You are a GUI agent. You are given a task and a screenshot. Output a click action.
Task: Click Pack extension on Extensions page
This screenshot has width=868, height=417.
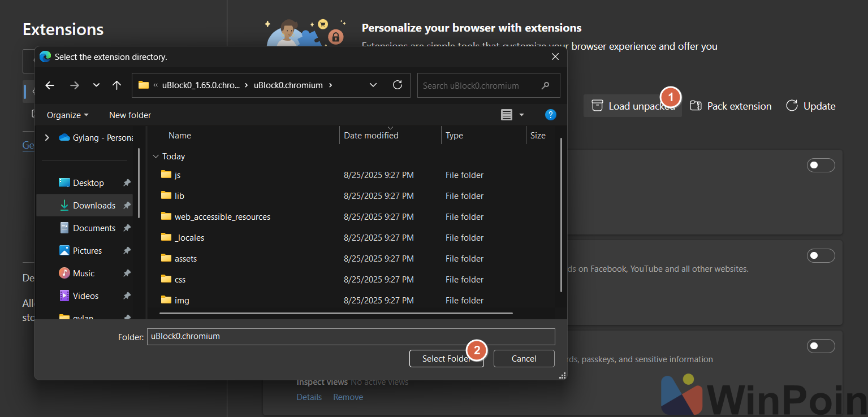click(731, 106)
